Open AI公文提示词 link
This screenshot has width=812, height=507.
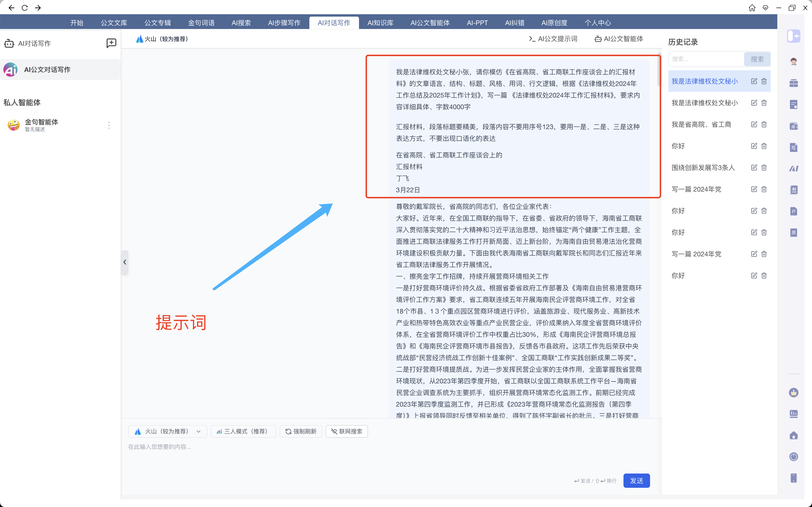pos(553,39)
